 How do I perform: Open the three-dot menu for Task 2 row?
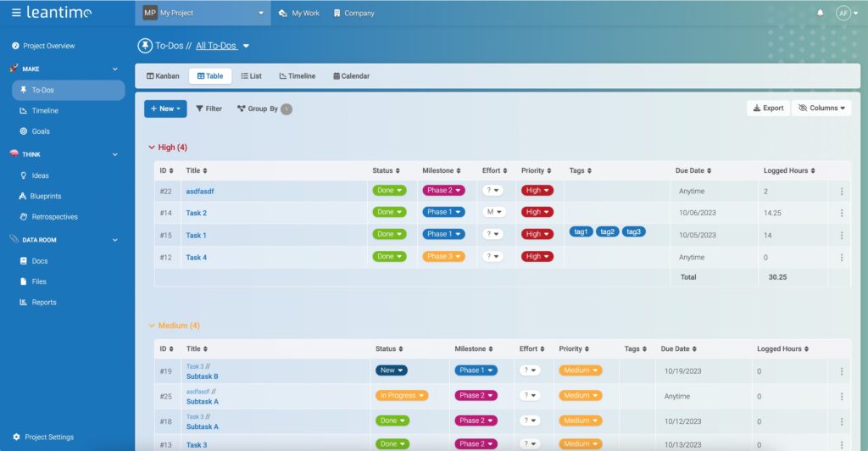841,213
